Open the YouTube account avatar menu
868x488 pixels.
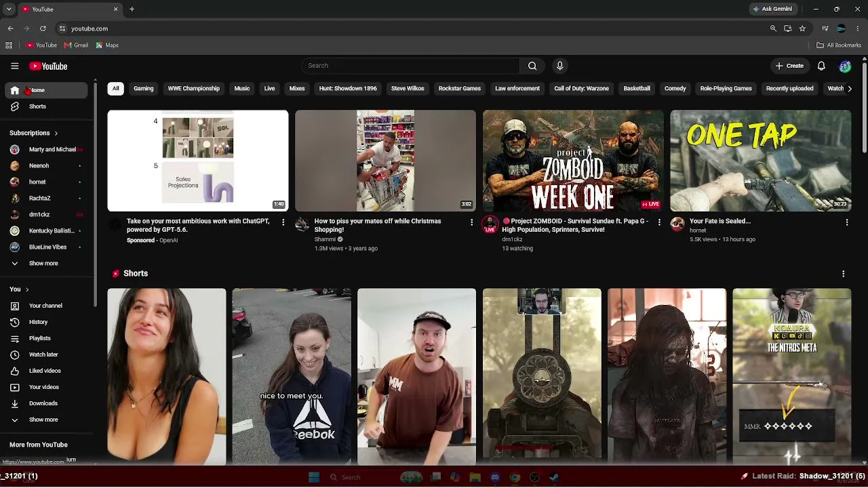[845, 66]
